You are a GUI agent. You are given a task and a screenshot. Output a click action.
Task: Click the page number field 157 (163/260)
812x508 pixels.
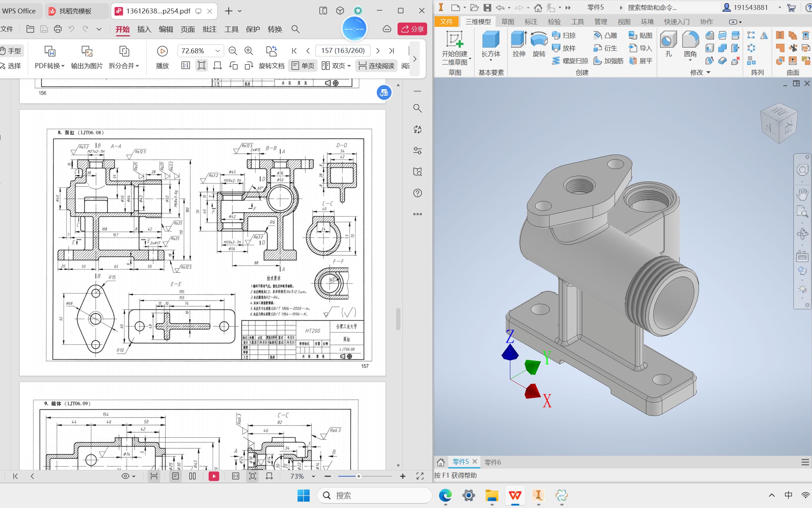[343, 50]
